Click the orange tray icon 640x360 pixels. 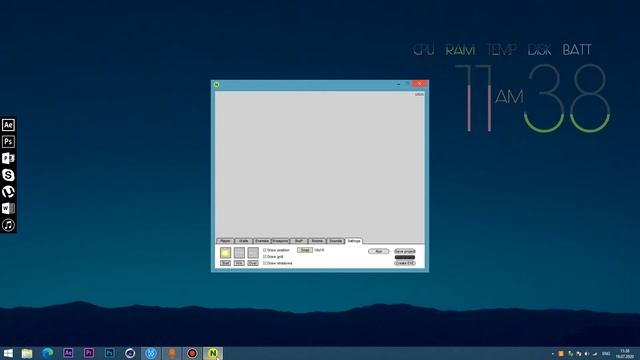[x=561, y=354]
